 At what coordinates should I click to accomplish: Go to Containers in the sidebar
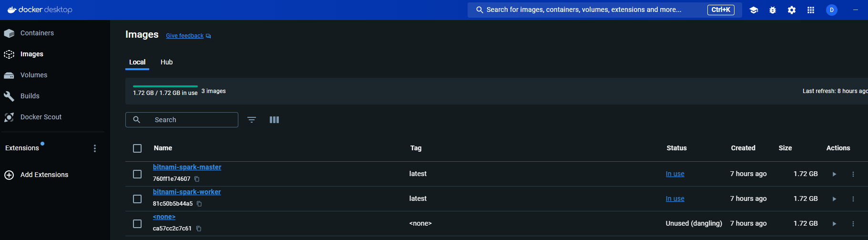(x=37, y=33)
